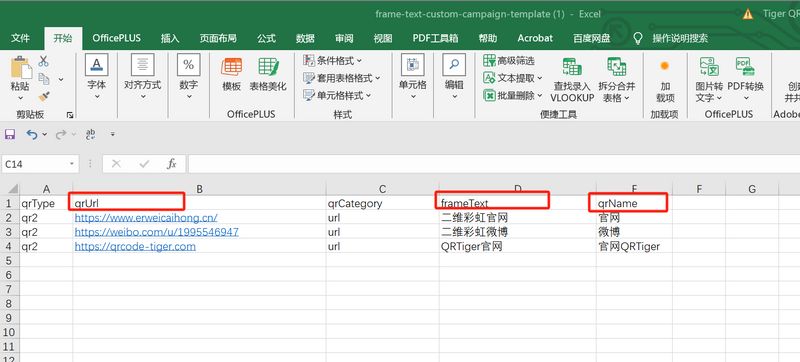Click the 单元格 cells group icon
The image size is (800, 362).
tap(413, 65)
